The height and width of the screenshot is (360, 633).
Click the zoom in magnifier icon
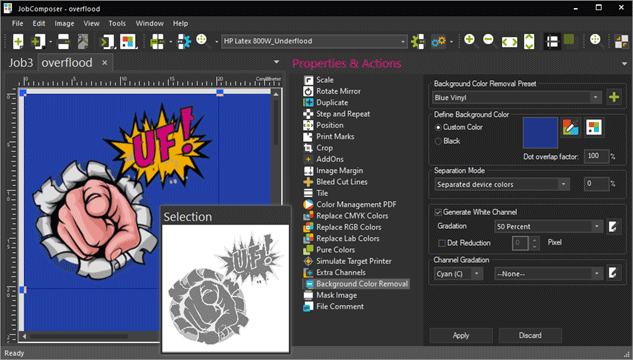click(x=470, y=40)
